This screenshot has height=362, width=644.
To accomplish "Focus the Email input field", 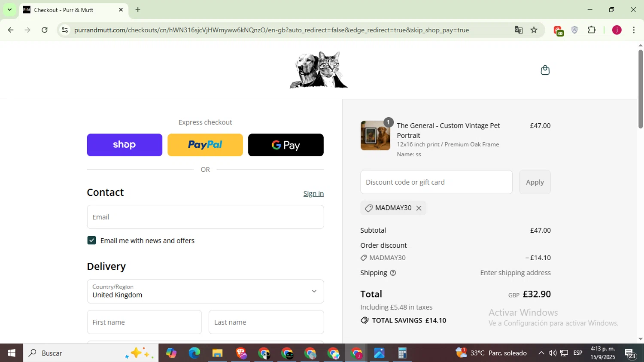I will (x=205, y=217).
